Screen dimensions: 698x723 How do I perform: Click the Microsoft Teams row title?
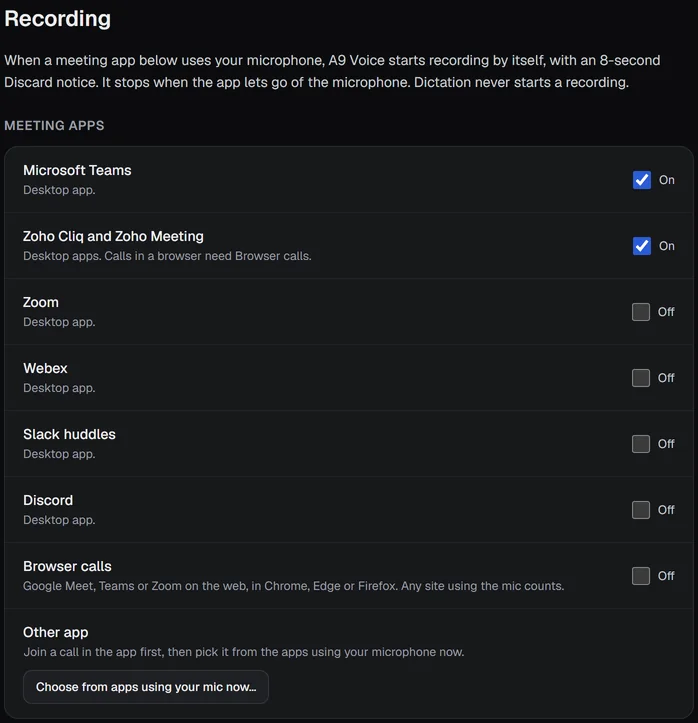77,170
